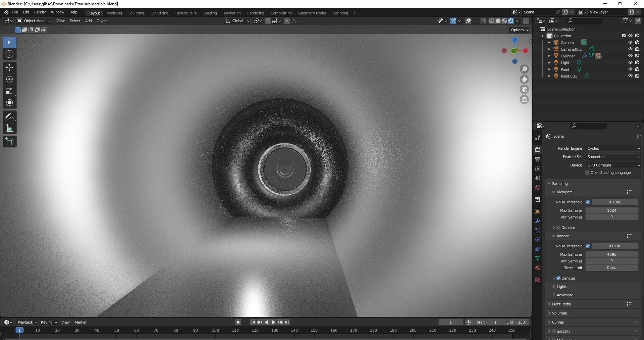The image size is (644, 340).
Task: Switch to wireframe viewport shading
Action: (x=492, y=21)
